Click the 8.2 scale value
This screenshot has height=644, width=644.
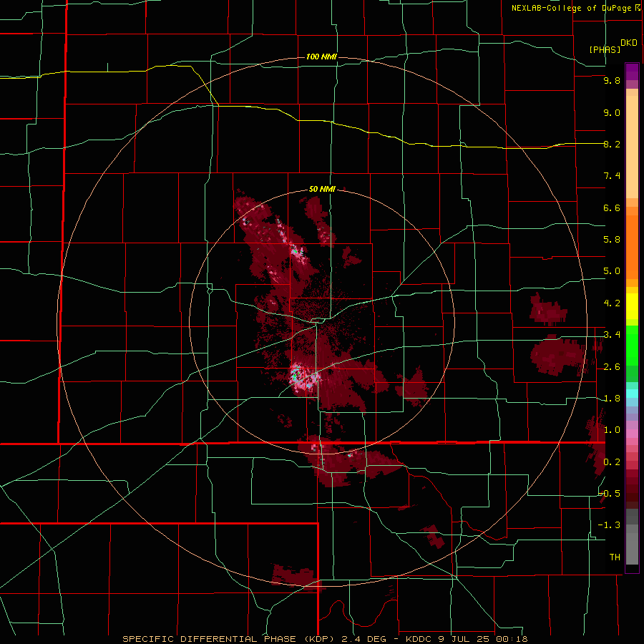612,144
